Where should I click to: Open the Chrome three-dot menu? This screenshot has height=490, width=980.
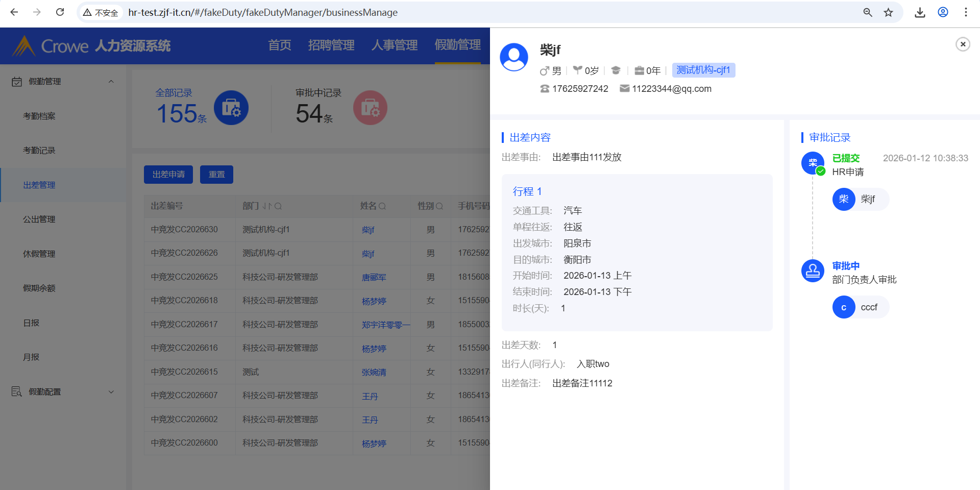click(966, 12)
